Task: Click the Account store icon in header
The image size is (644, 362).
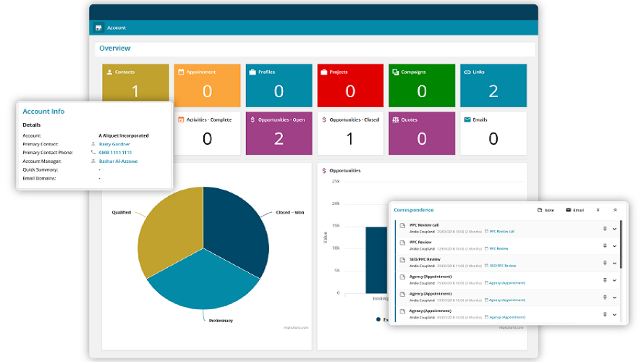Action: click(98, 28)
